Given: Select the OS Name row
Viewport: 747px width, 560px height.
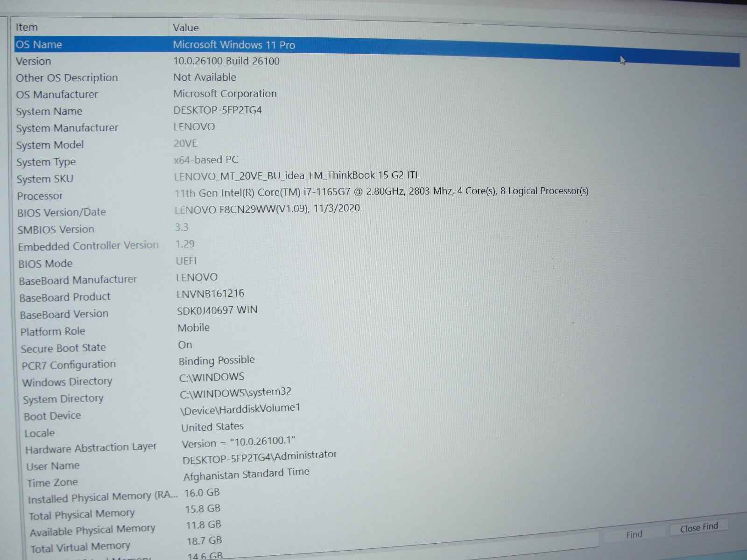Looking at the screenshot, I should click(39, 45).
